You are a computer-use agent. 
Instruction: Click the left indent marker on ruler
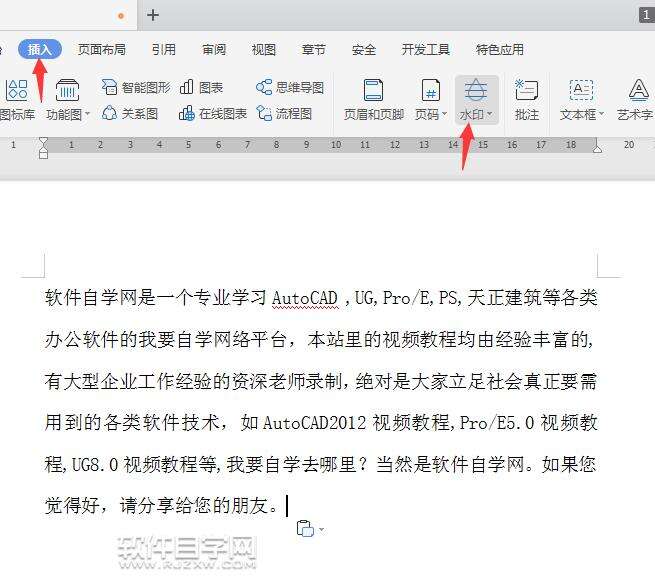[43, 154]
